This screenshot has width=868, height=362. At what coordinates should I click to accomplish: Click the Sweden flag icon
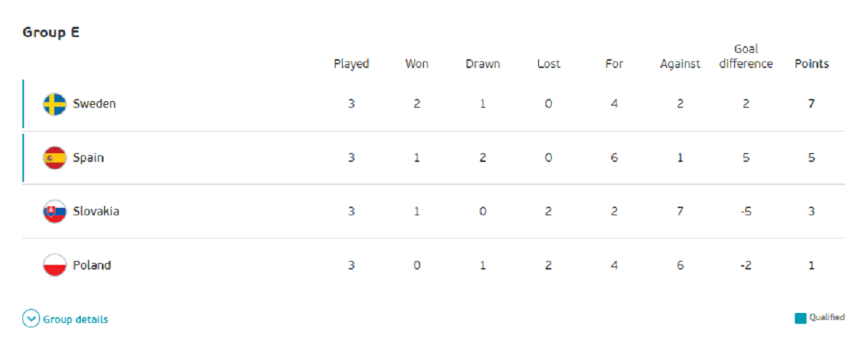pyautogui.click(x=55, y=104)
